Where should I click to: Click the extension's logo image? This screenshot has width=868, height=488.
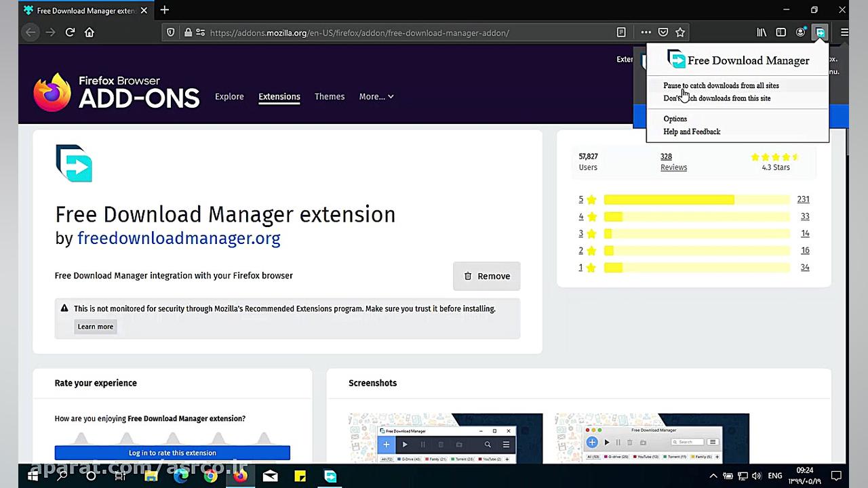[74, 163]
